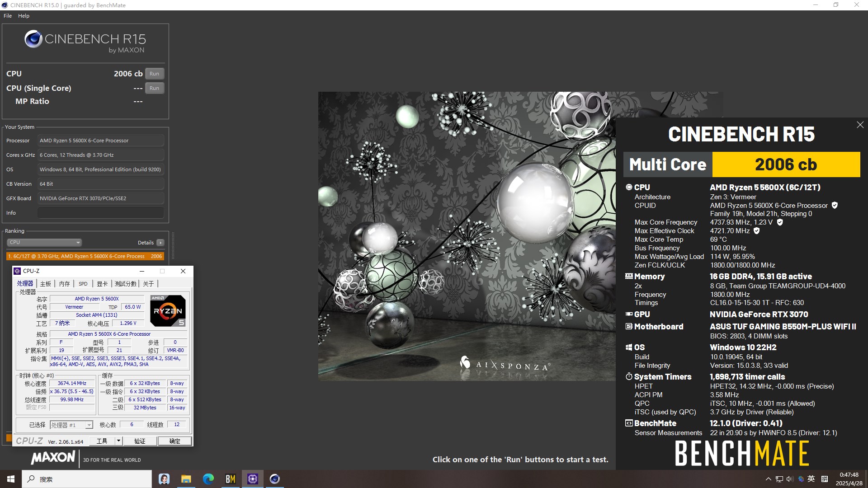Screen dimensions: 868x488
Task: Open the Windows Start menu
Action: click(11, 479)
